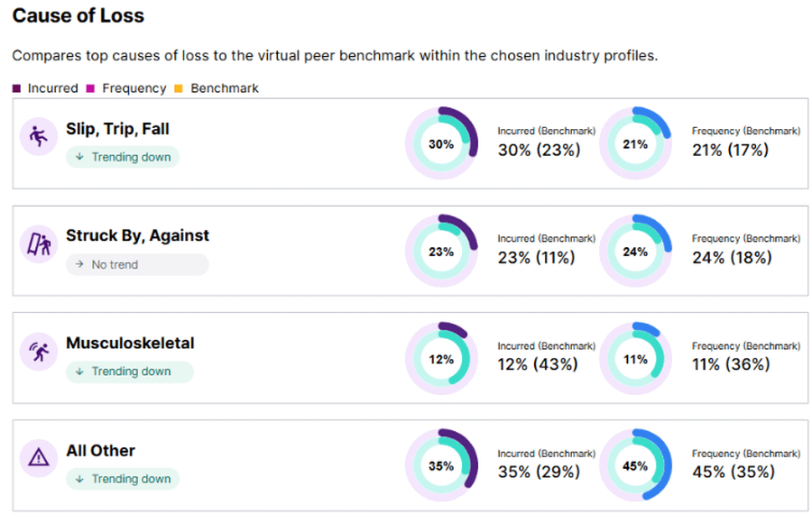Click the Slip, Trip, Fall incurred donut chart

pos(441,144)
